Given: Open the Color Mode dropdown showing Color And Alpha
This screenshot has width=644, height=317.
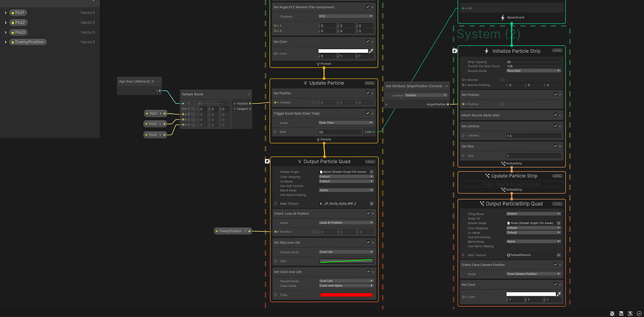Looking at the screenshot, I should click(x=346, y=286).
